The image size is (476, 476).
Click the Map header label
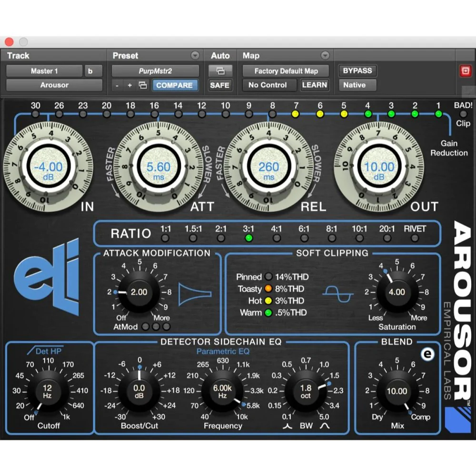point(251,56)
